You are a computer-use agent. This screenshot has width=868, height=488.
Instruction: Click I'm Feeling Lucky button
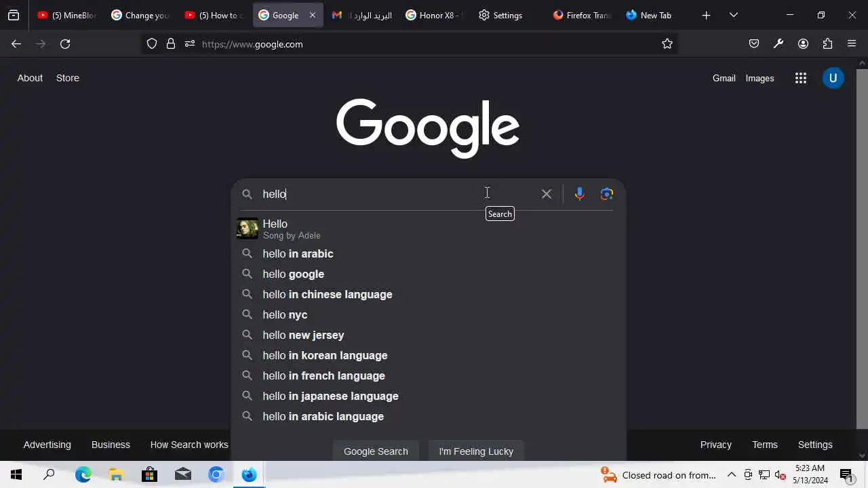coord(476,451)
